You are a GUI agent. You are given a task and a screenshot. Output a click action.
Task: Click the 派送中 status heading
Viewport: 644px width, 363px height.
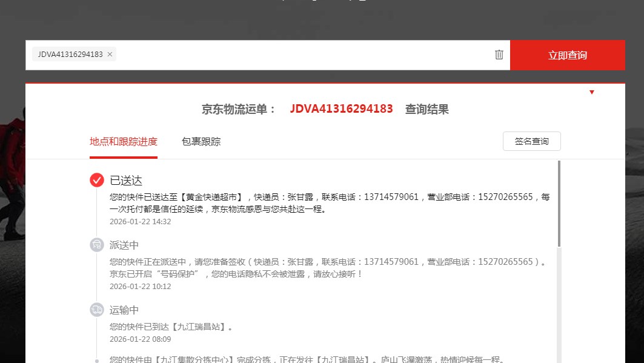124,245
